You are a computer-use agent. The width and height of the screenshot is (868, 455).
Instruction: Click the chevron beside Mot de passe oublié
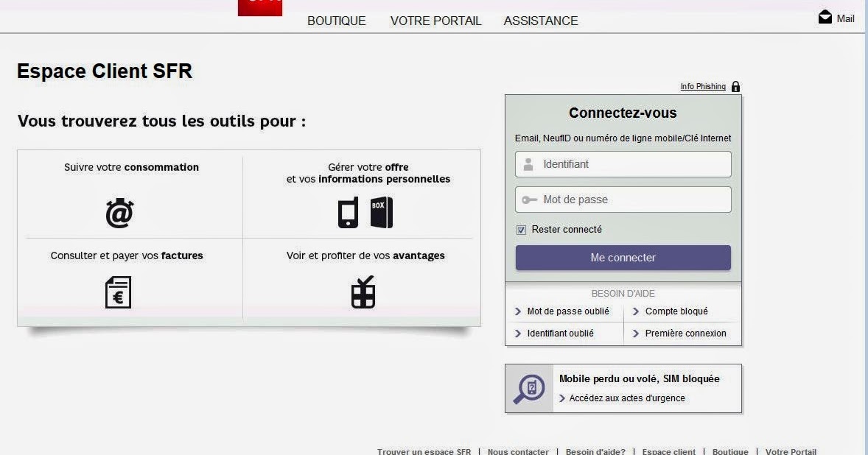click(x=518, y=311)
